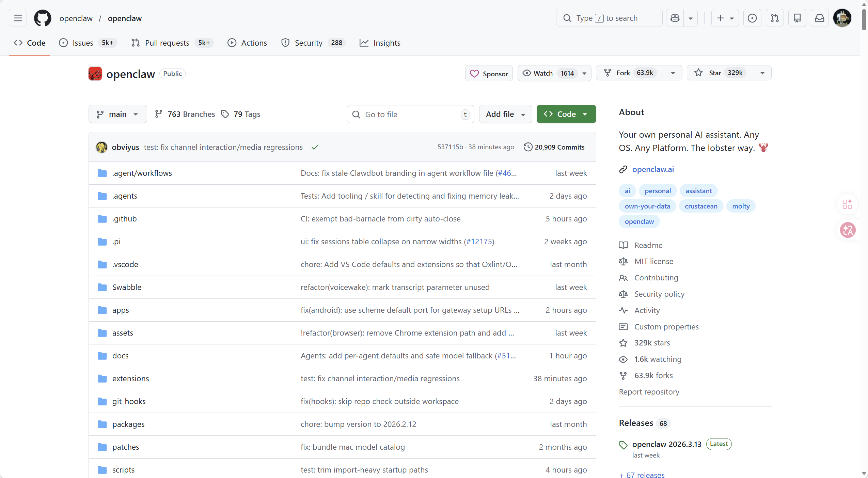868x478 pixels.
Task: Open your issues icon in header
Action: pyautogui.click(x=752, y=18)
